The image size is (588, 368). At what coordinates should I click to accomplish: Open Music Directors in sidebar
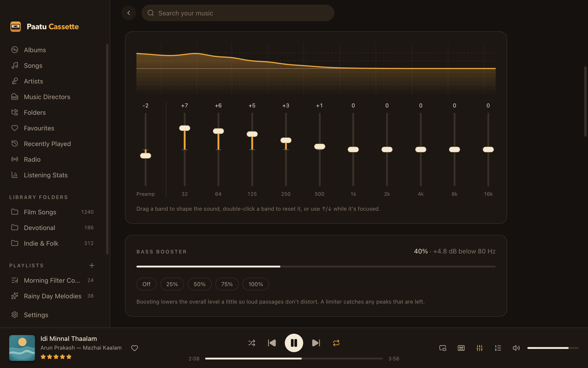(52, 97)
